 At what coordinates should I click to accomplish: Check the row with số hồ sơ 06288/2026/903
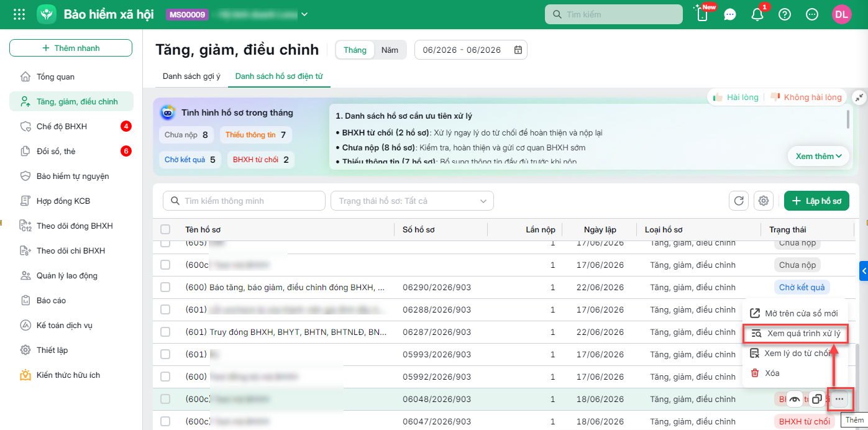click(165, 309)
